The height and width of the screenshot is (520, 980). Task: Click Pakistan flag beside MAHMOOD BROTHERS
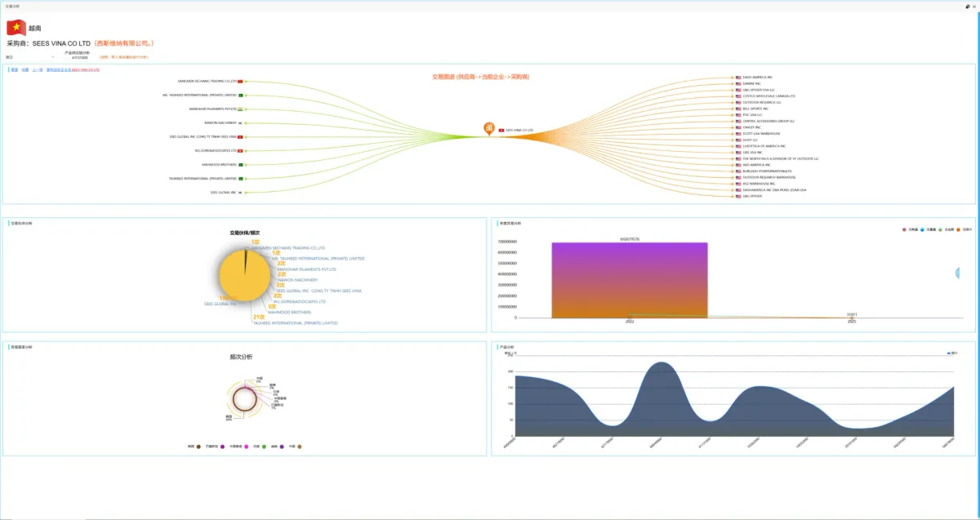(x=241, y=164)
